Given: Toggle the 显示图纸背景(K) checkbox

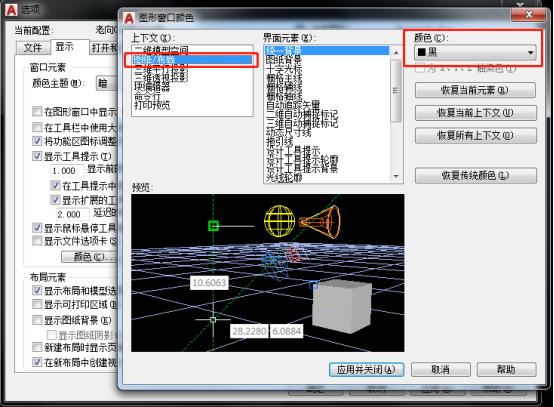Looking at the screenshot, I should click(37, 320).
